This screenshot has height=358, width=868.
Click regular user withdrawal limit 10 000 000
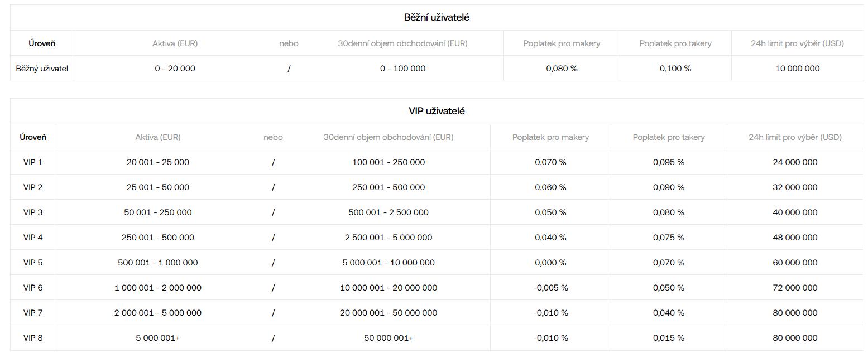point(797,69)
